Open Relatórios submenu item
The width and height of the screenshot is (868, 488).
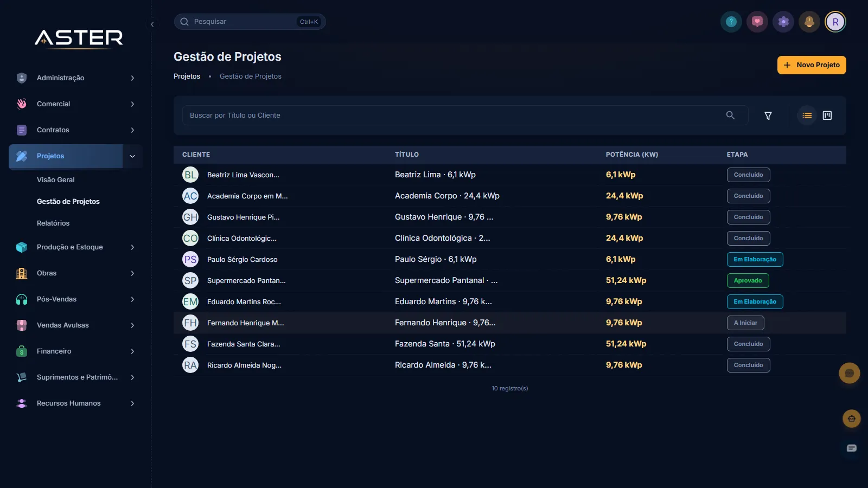pyautogui.click(x=53, y=223)
